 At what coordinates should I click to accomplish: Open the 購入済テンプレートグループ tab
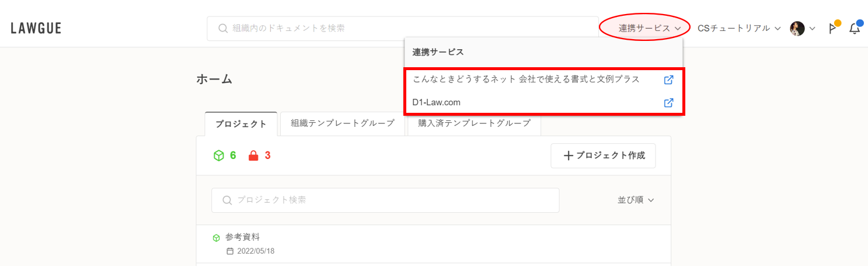click(x=474, y=123)
